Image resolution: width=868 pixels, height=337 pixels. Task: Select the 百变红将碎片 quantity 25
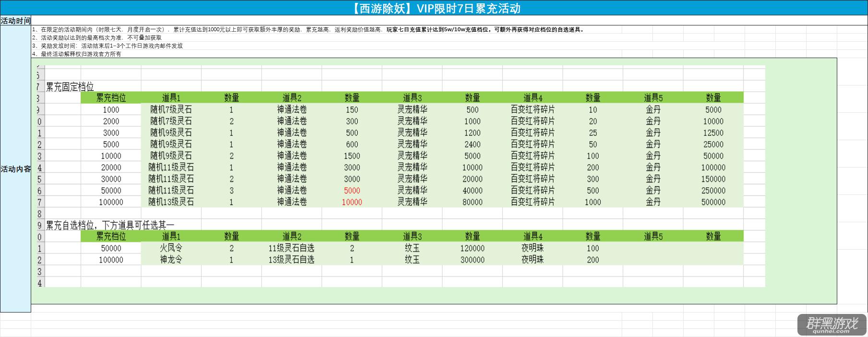593,132
